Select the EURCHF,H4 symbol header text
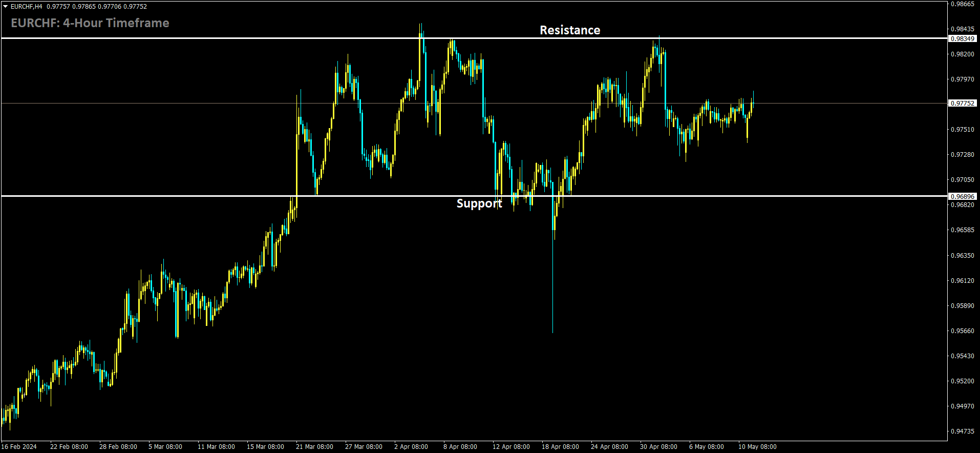The image size is (980, 453). click(27, 7)
